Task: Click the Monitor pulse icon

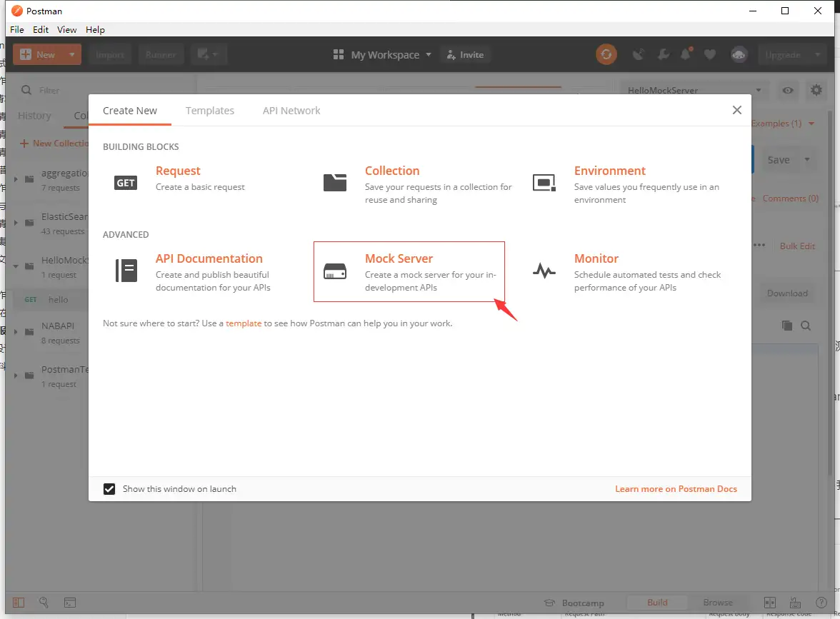Action: (x=544, y=271)
